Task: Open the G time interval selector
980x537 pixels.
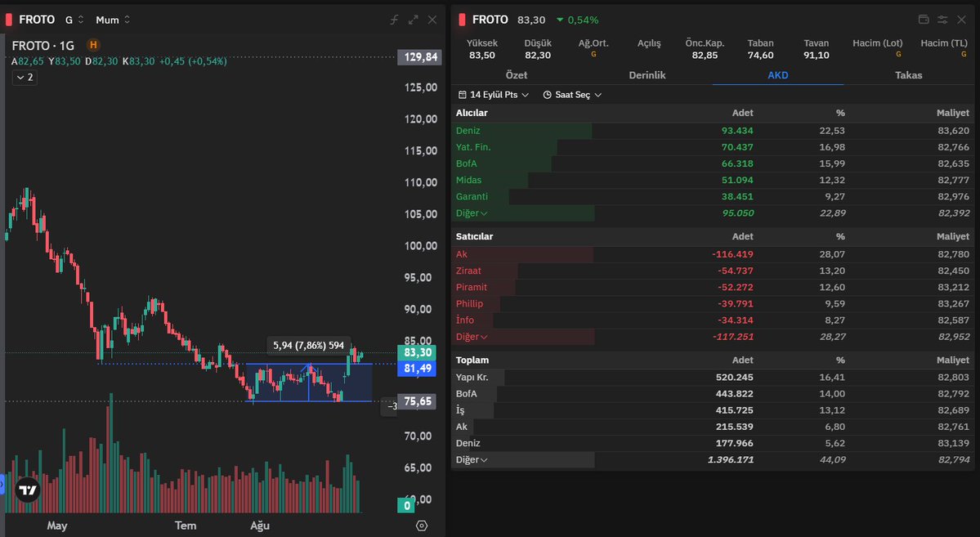Action: click(74, 20)
